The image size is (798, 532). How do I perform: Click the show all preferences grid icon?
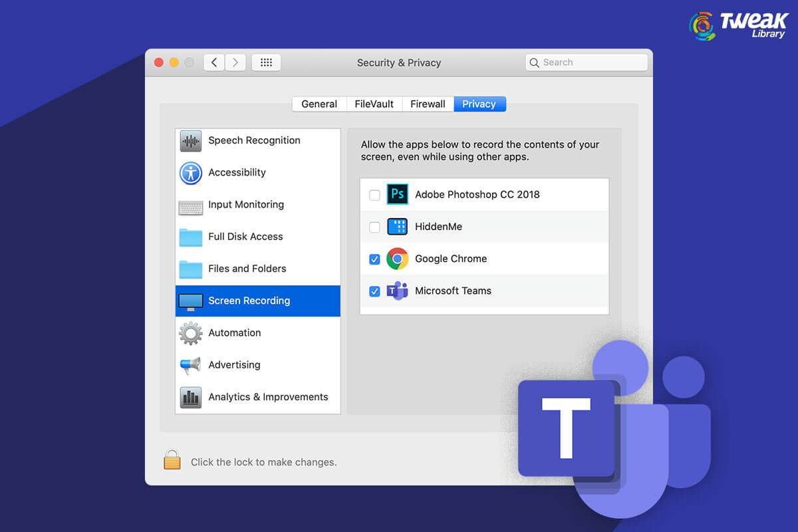click(266, 62)
